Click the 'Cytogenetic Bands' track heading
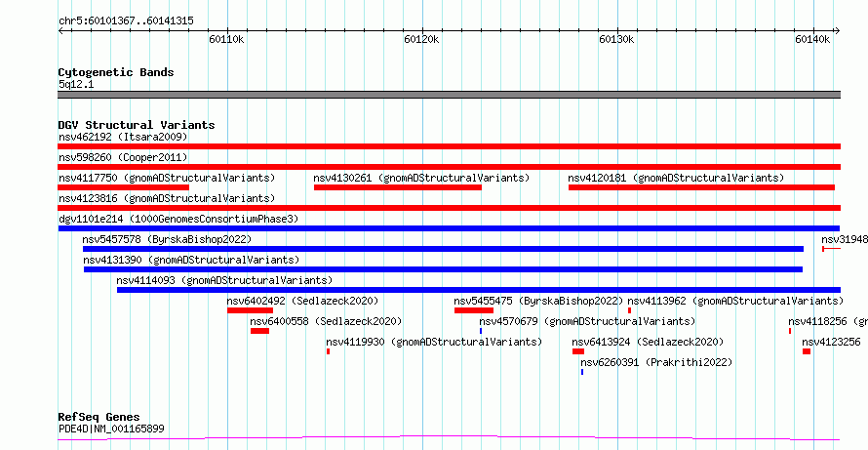 (x=116, y=72)
